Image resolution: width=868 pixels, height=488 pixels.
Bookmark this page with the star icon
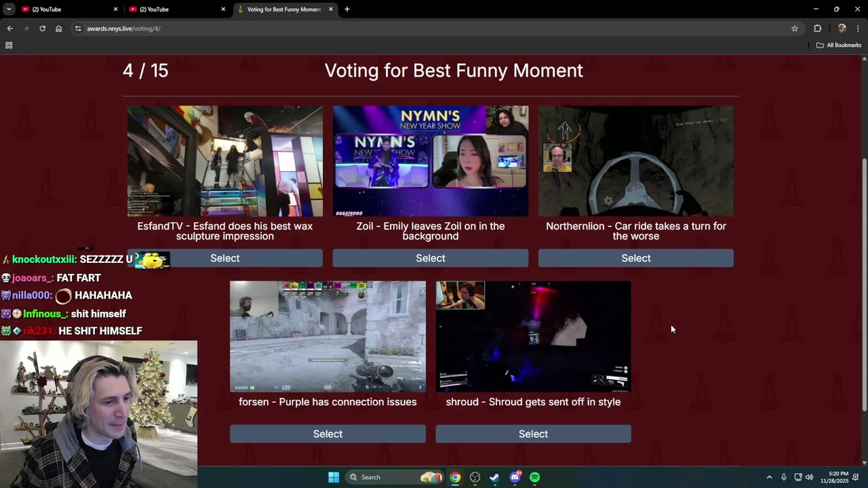[x=795, y=28]
